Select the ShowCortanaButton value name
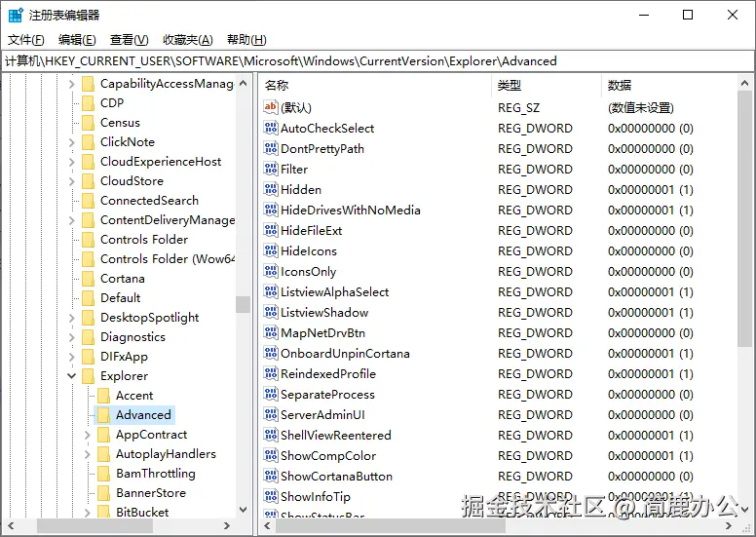The image size is (756, 537). (x=336, y=477)
